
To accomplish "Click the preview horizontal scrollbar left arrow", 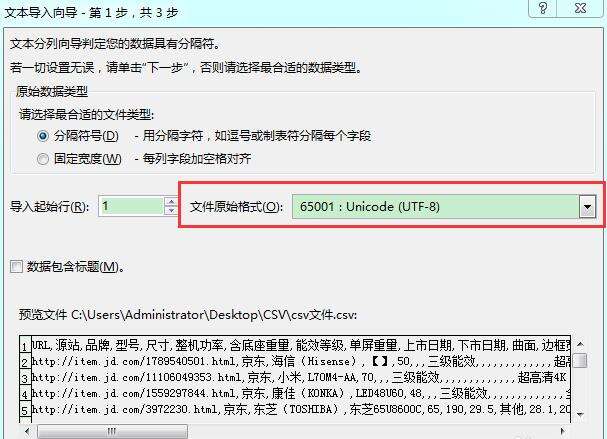I will point(27,431).
